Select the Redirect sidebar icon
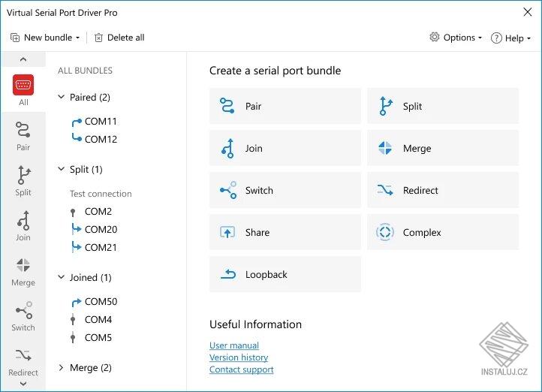The image size is (542, 392). point(23,356)
